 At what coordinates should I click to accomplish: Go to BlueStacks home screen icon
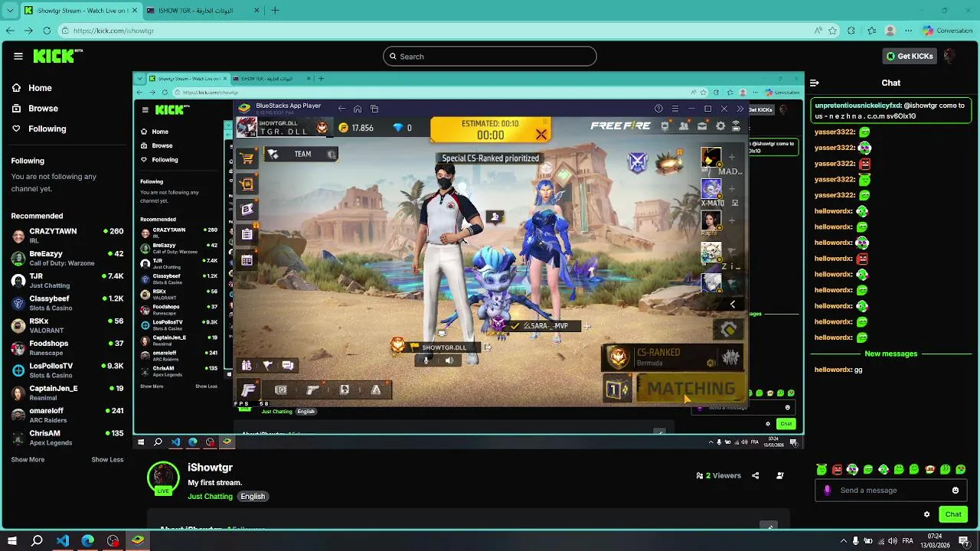tap(358, 109)
